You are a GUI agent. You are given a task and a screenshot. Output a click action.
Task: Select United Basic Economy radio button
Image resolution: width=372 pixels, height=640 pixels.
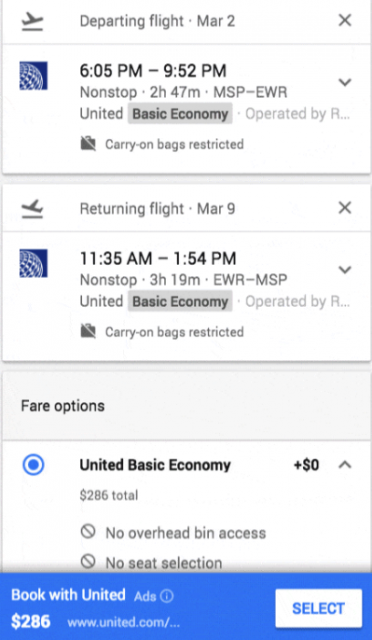click(x=33, y=465)
